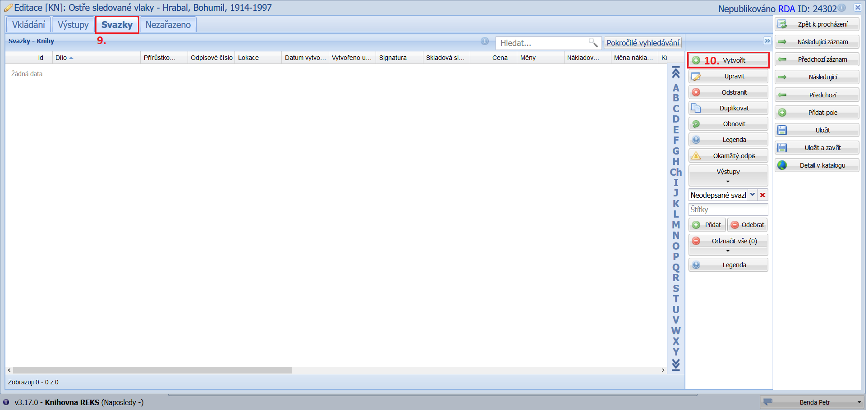The image size is (868, 410).
Task: Sort by the Lokace column header
Action: tap(259, 58)
